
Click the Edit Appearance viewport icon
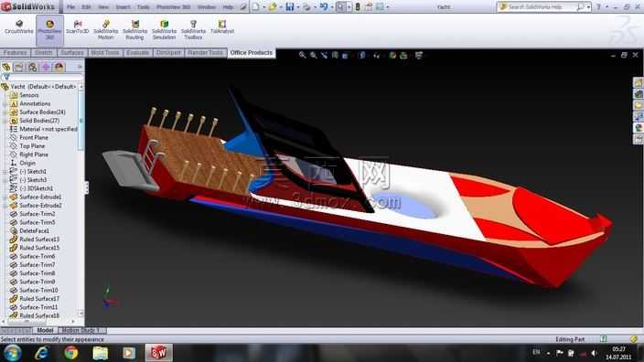point(392,55)
